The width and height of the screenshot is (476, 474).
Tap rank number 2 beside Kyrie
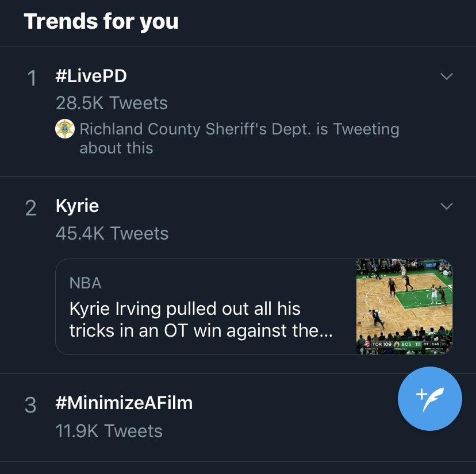pos(31,208)
